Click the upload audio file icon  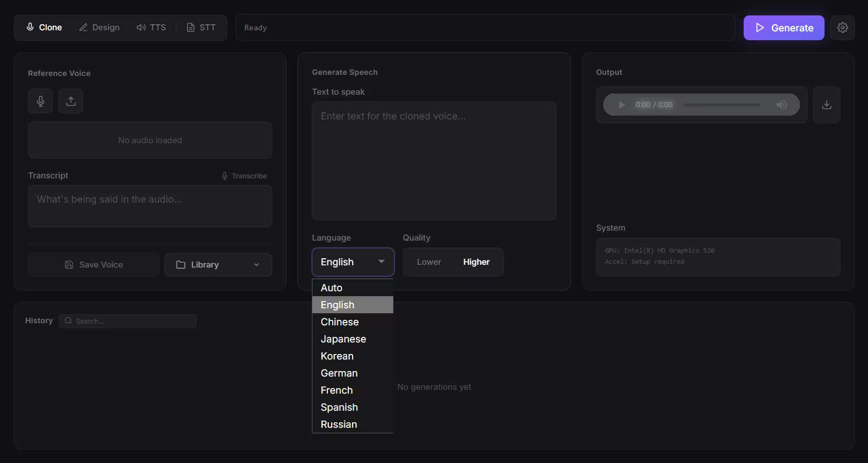(71, 101)
